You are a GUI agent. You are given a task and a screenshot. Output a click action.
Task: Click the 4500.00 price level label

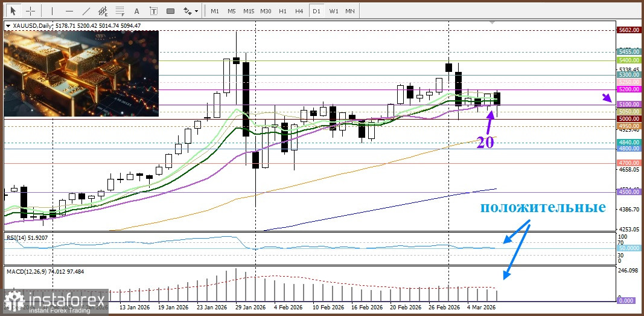pyautogui.click(x=630, y=192)
